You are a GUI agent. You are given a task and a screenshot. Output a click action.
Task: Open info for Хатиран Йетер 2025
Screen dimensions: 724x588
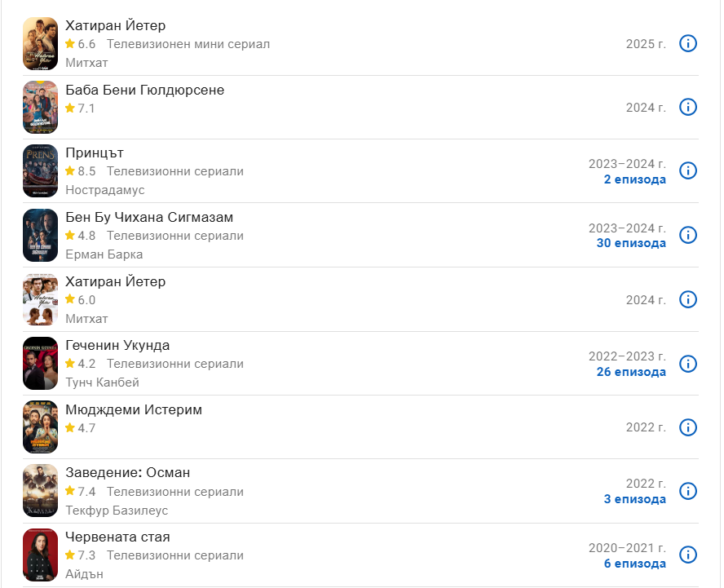pyautogui.click(x=688, y=43)
